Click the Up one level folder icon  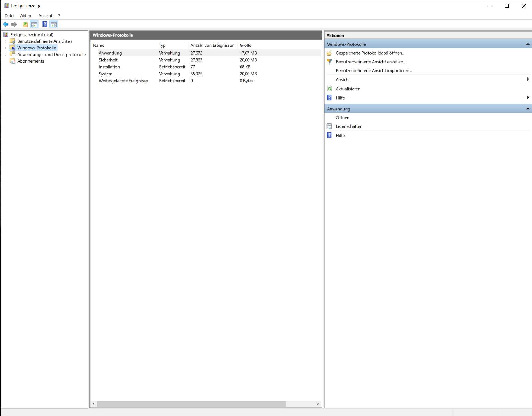point(25,25)
